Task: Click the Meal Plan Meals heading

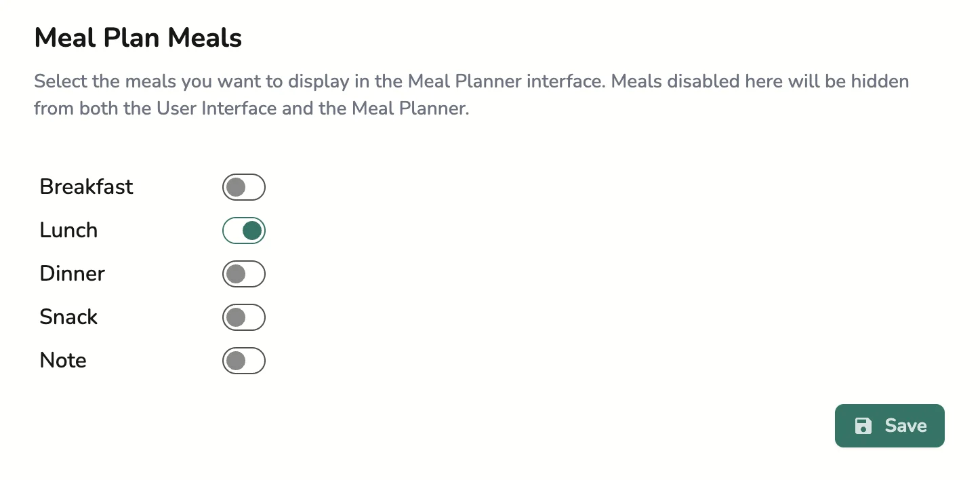Action: click(138, 38)
